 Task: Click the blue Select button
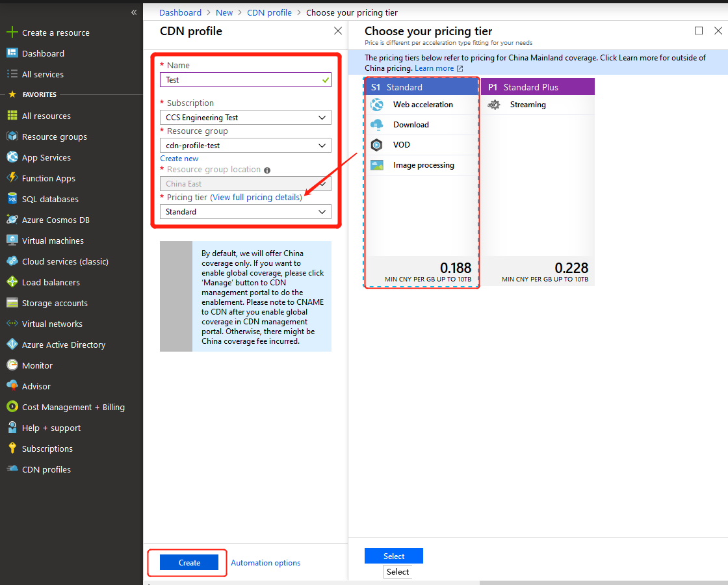click(x=394, y=556)
